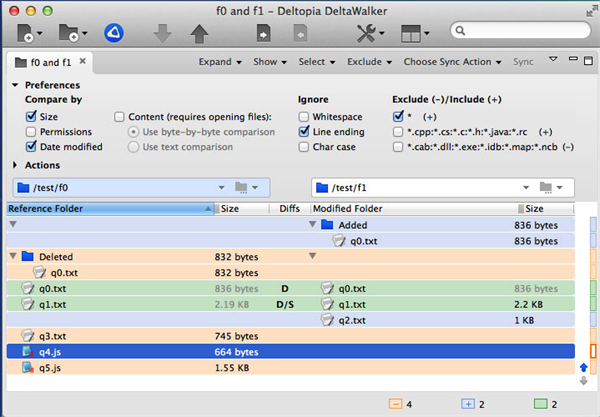Open the wrench and screwdriver tools icon
Viewport: 600px width, 417px height.
(366, 33)
